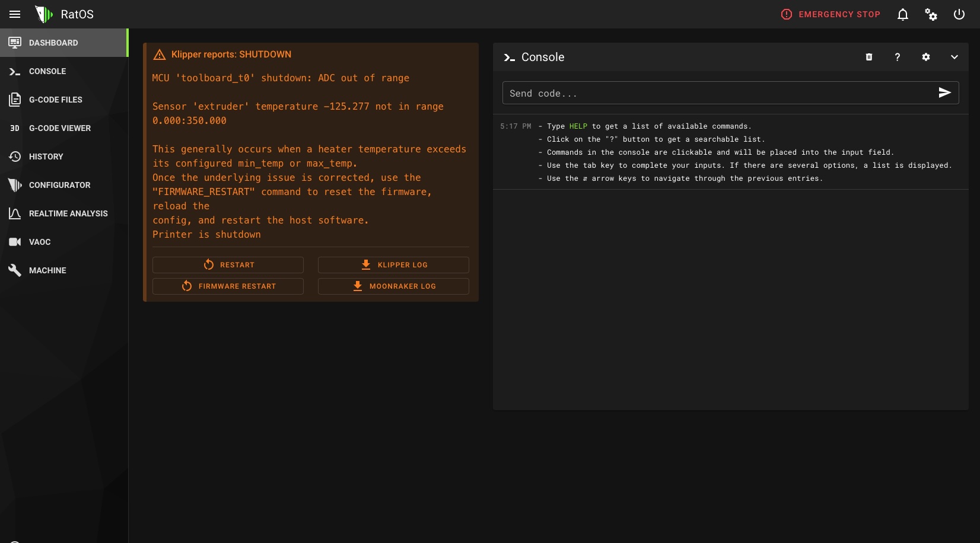980x543 pixels.
Task: Focus the Send code input field
Action: (718, 93)
